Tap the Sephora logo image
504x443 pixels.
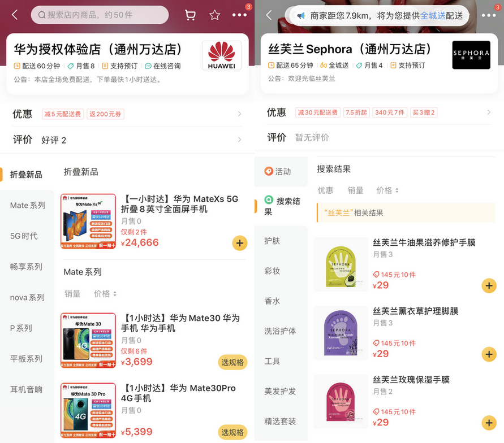(x=471, y=55)
